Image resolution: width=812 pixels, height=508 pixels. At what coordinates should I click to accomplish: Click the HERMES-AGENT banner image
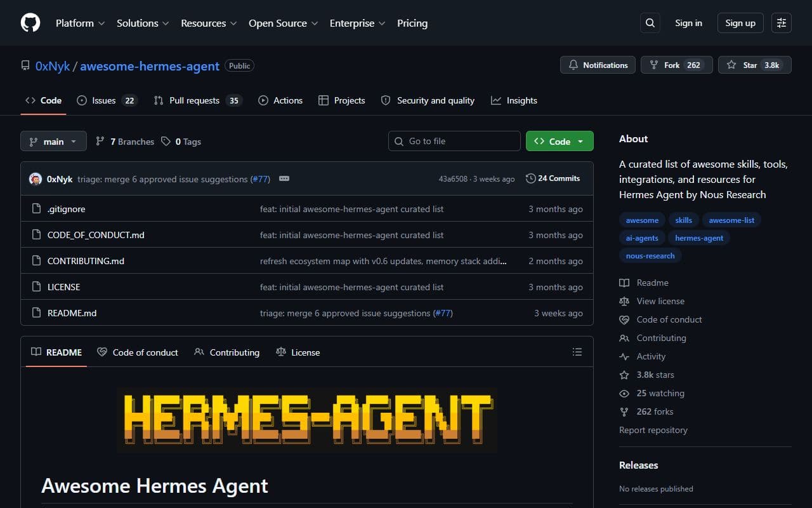(x=307, y=419)
